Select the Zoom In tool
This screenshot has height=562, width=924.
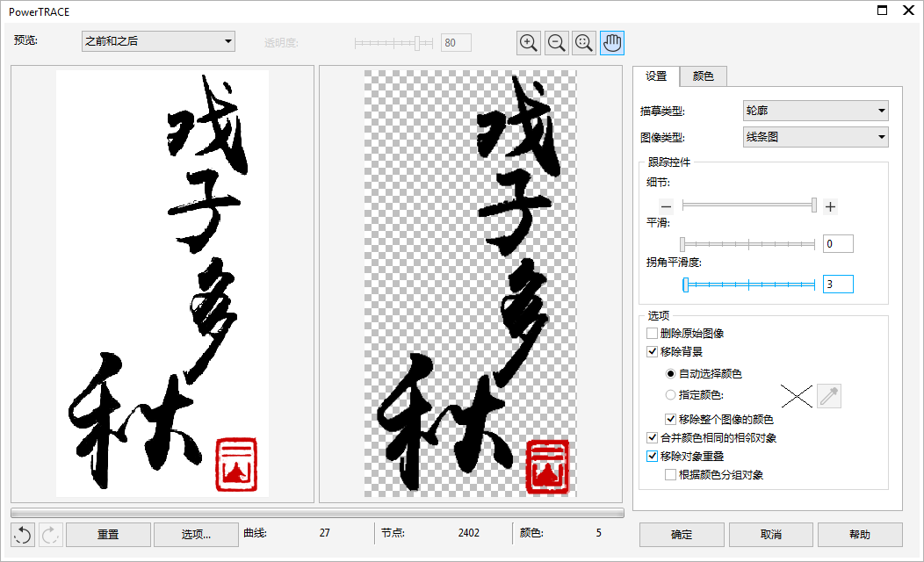point(528,42)
